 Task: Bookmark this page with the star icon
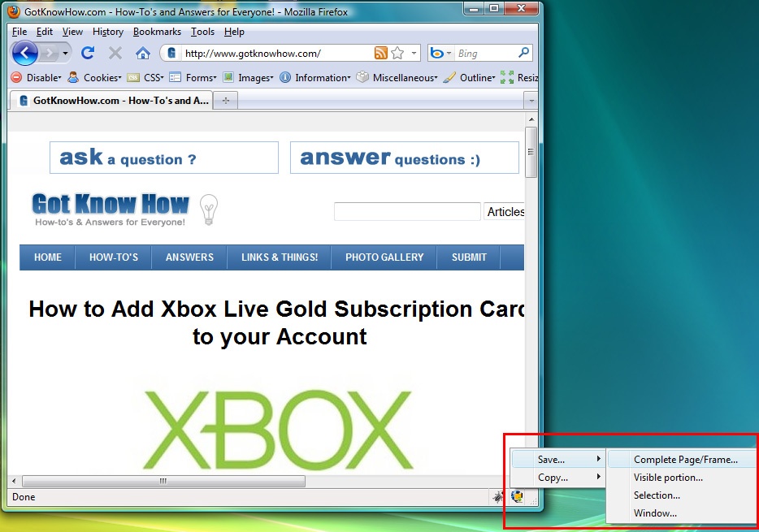(397, 53)
